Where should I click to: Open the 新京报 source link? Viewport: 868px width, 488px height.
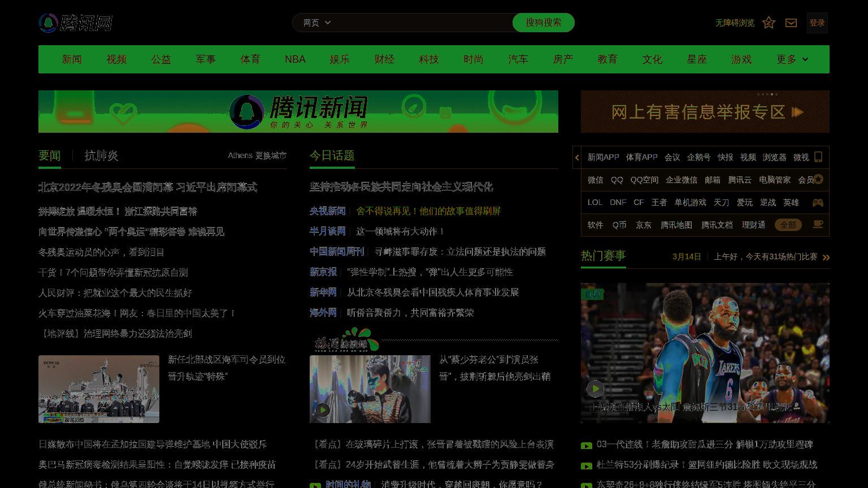[323, 272]
